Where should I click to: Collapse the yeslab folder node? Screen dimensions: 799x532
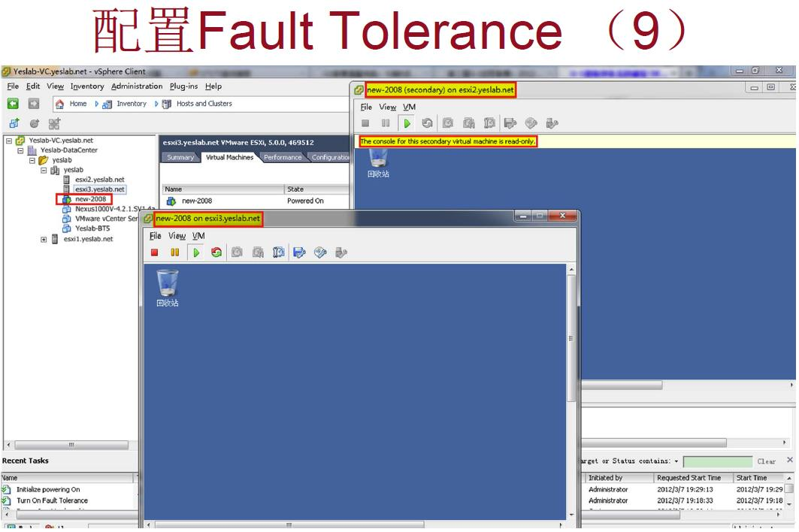pos(32,160)
